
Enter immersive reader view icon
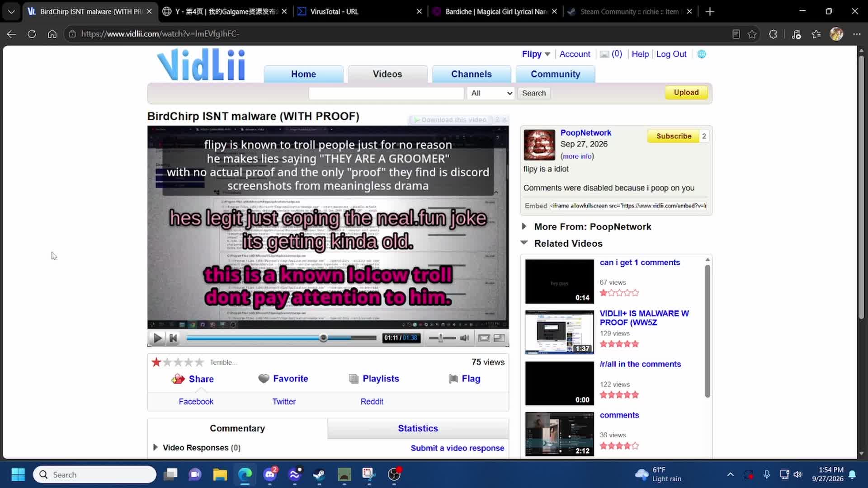736,34
